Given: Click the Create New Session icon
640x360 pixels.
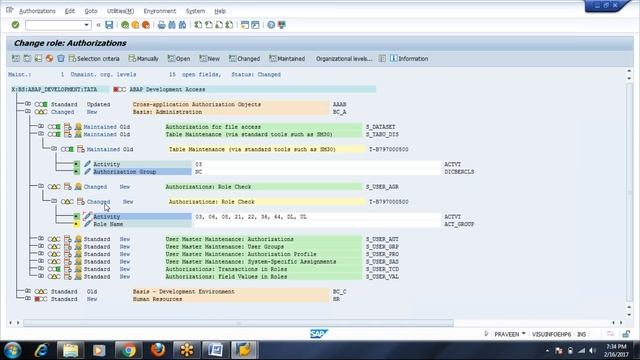Looking at the screenshot, I should pos(245,25).
